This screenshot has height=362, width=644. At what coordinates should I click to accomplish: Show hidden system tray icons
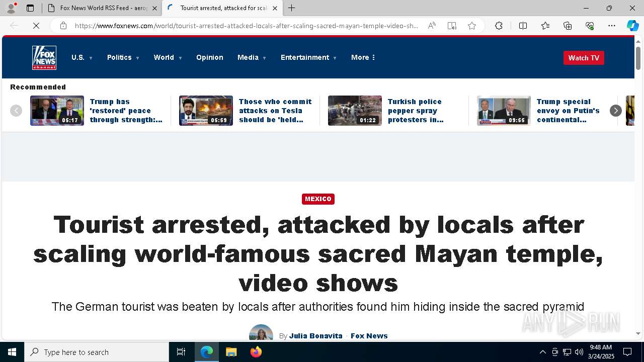pyautogui.click(x=542, y=352)
